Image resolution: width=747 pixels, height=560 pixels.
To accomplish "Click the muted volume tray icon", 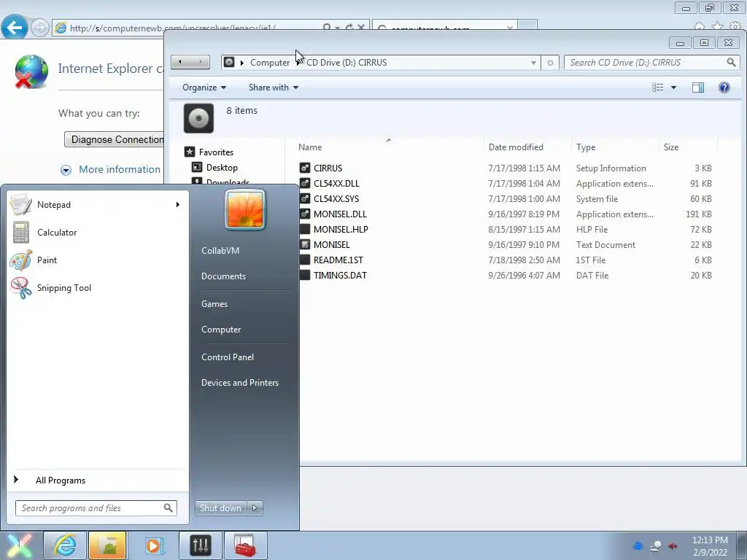I will point(673,546).
